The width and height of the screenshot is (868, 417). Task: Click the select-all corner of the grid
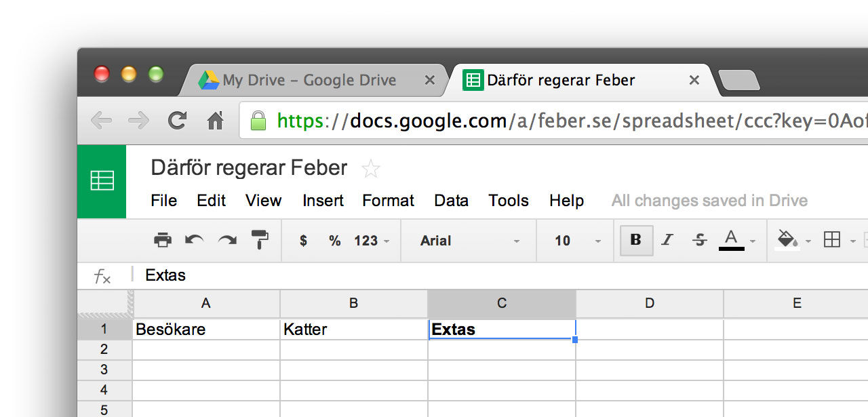104,304
